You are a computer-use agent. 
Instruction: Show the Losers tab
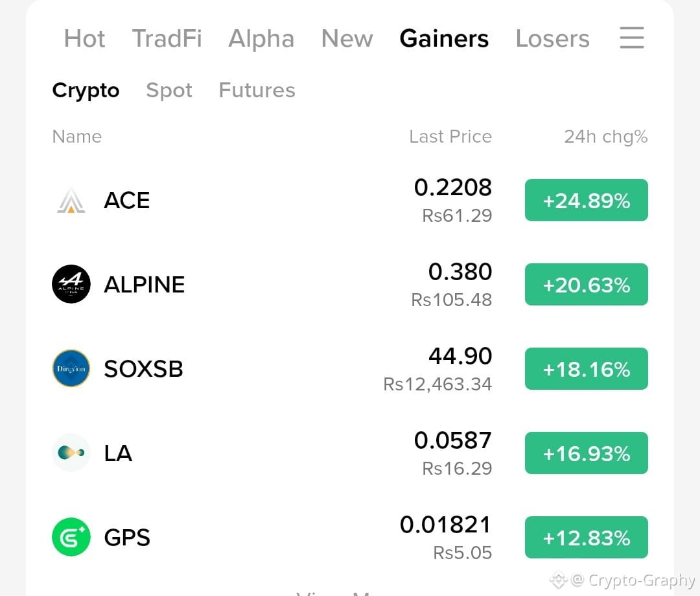(x=552, y=38)
